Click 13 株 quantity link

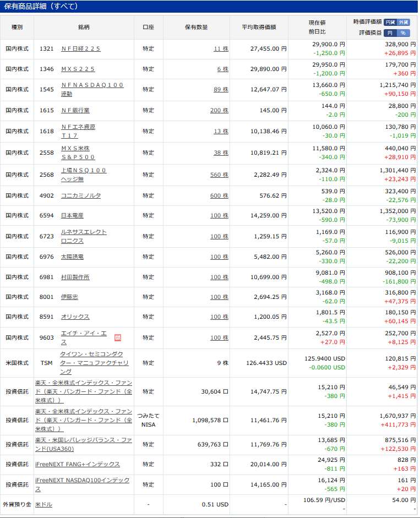point(221,131)
